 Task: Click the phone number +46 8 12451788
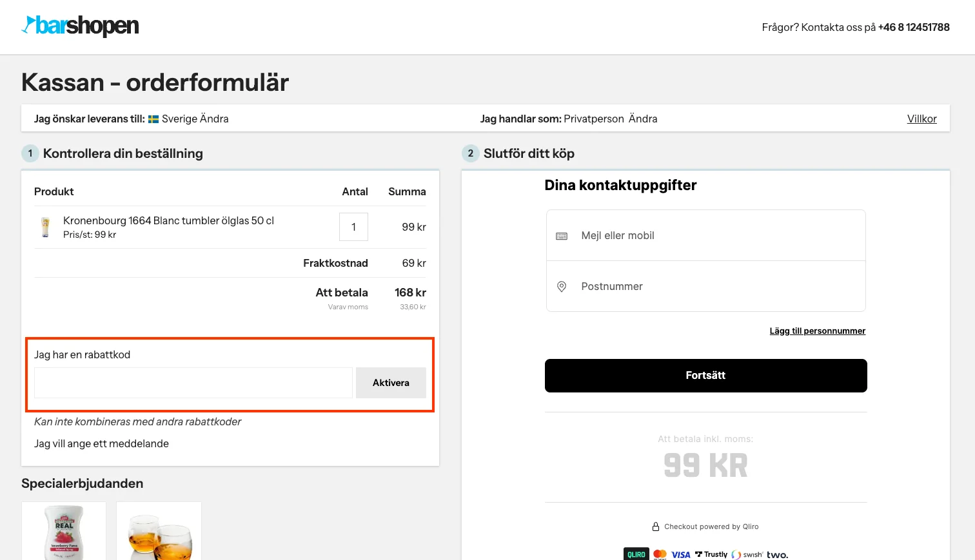914,27
